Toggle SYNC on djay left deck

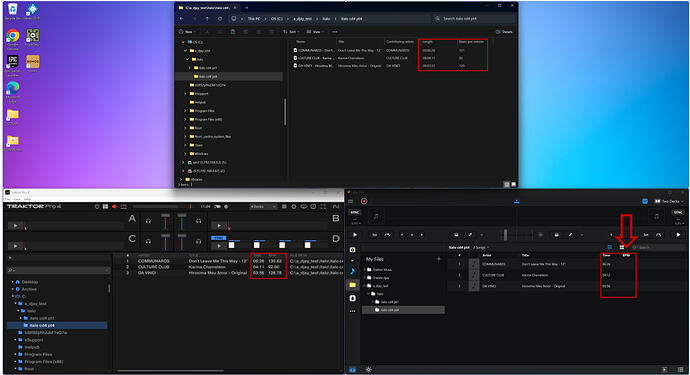click(355, 212)
